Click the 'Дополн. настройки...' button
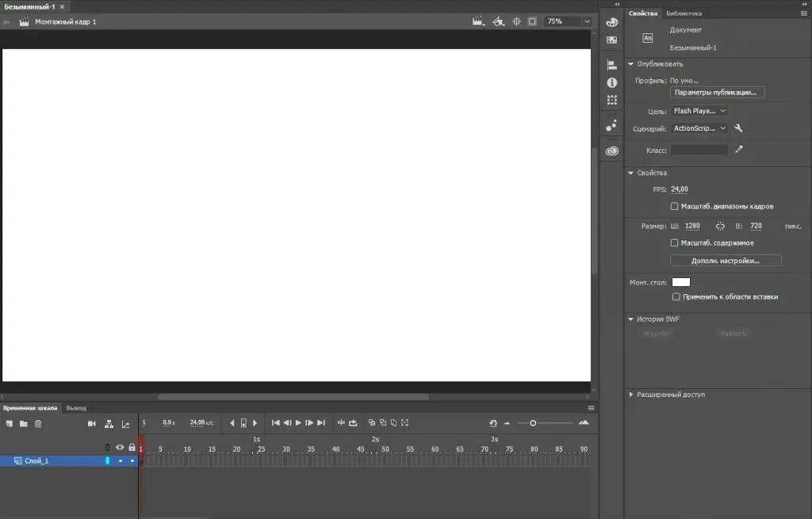Screen dimensions: 812x519 (726, 261)
